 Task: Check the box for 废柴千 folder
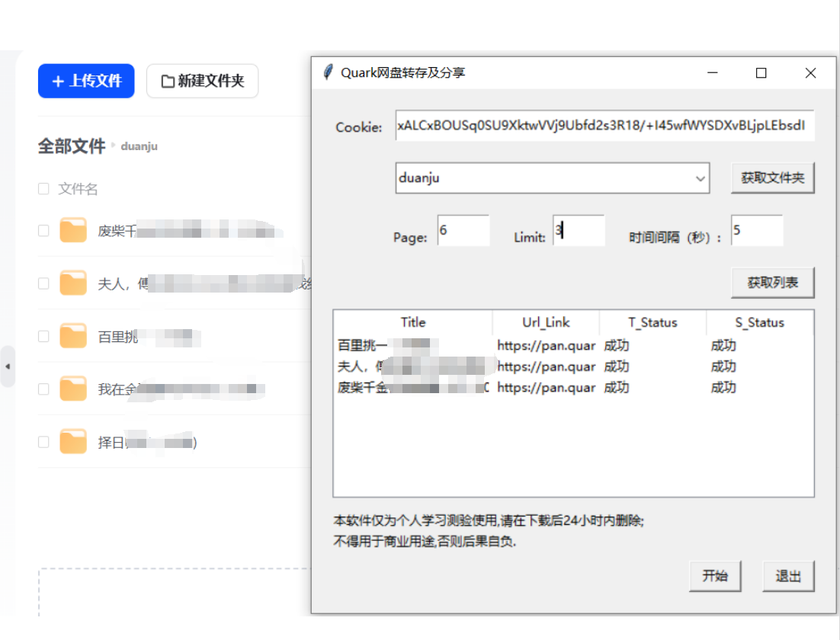tap(43, 230)
